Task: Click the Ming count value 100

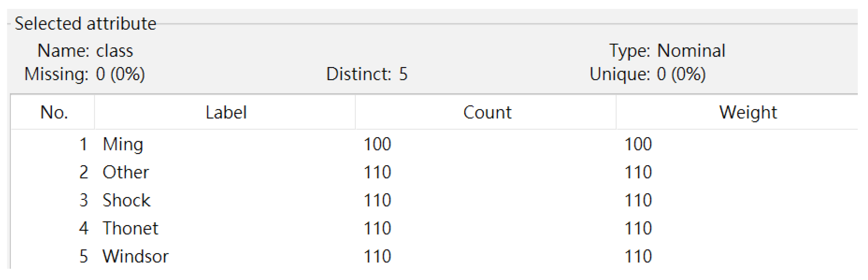Action: point(377,144)
